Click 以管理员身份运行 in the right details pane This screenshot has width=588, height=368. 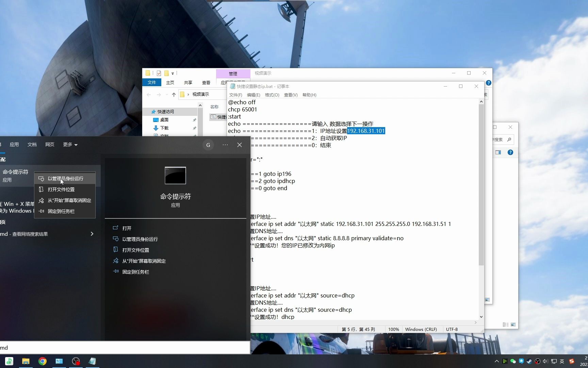140,239
